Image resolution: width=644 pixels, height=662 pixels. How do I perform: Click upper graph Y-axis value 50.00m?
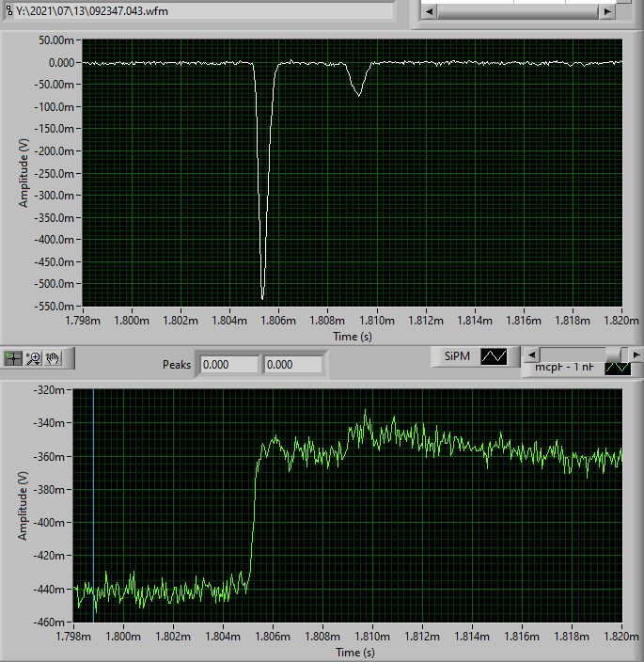56,40
